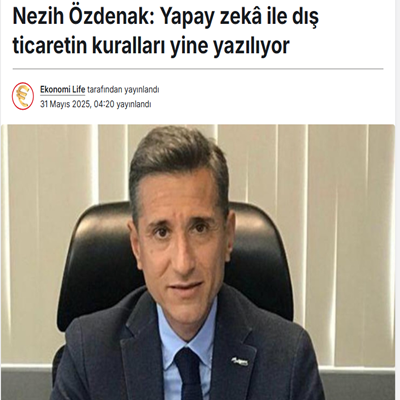Click the Ekonomi Life euro logo icon

tap(23, 96)
